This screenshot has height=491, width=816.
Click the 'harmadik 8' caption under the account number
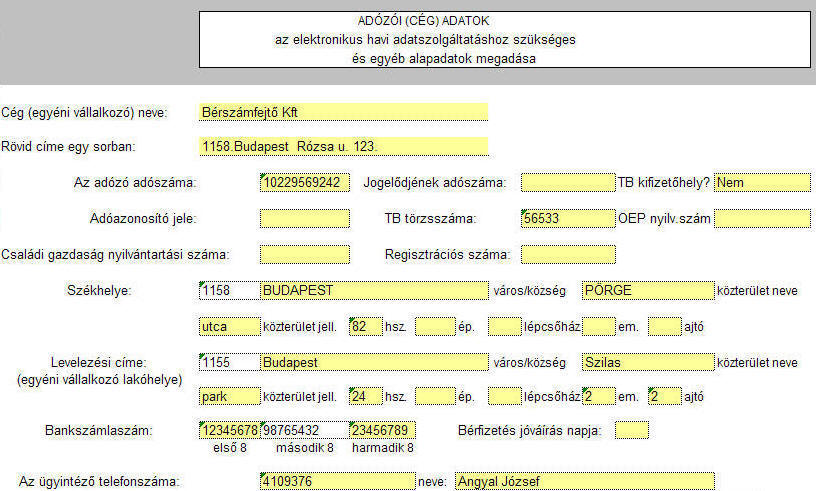point(382,448)
